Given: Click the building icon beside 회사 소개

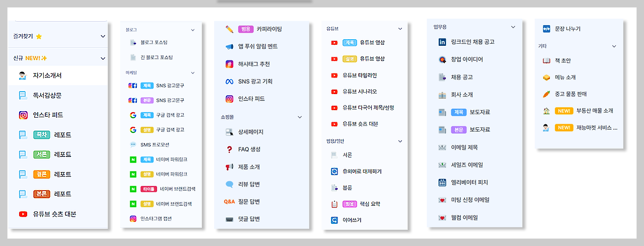Looking at the screenshot, I should coord(442,95).
